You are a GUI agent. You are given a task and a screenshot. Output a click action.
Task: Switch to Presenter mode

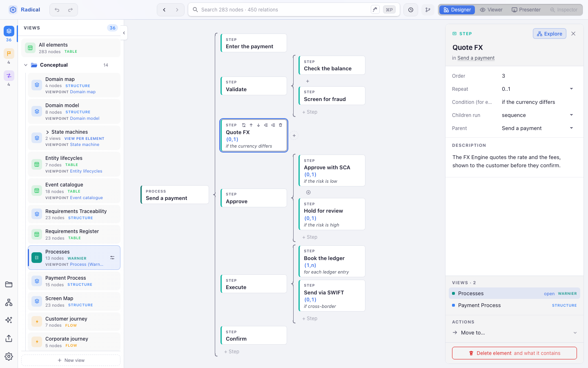tap(526, 10)
